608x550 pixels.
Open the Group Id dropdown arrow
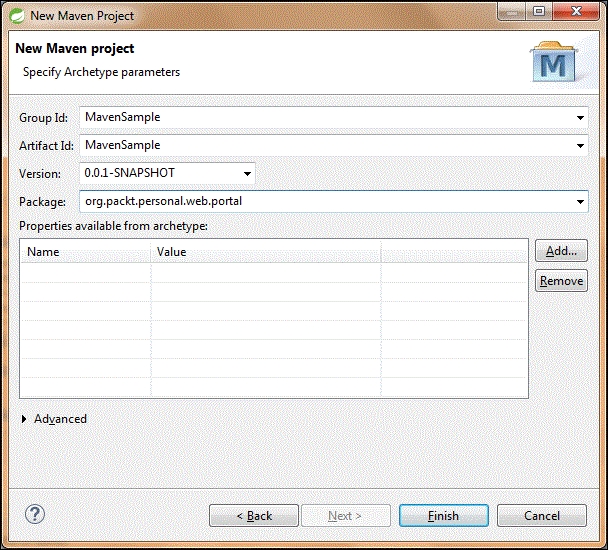pos(581,117)
